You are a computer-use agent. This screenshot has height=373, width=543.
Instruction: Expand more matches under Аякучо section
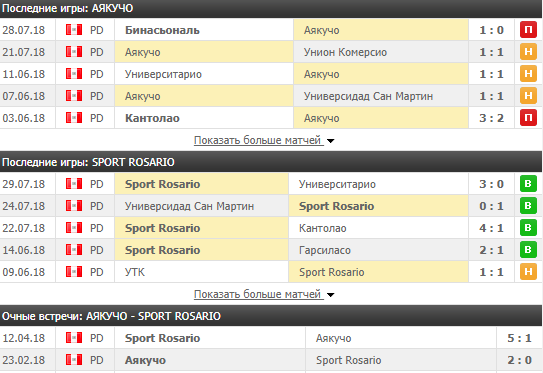(x=257, y=140)
